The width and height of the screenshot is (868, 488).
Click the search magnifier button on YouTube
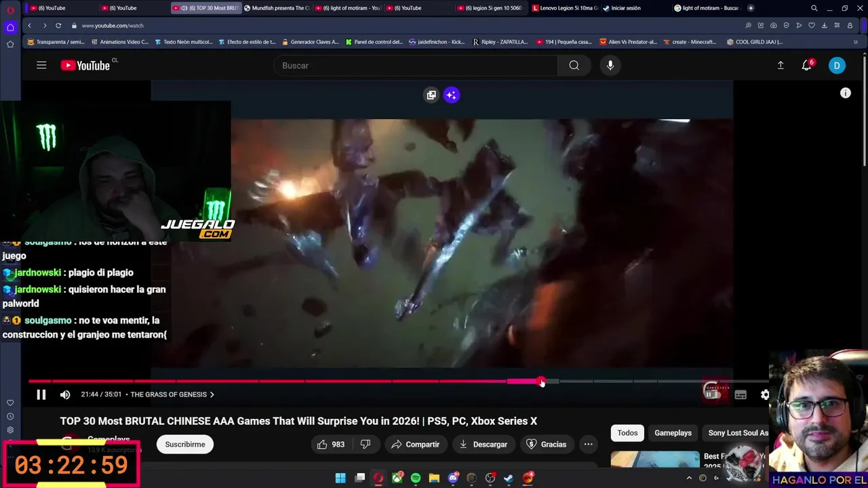(574, 66)
